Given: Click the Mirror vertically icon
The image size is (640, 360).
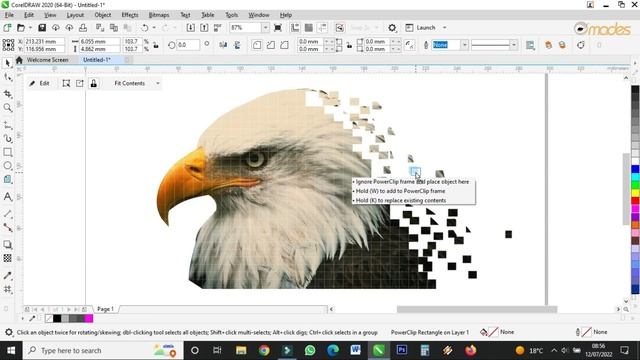Looking at the screenshot, I should (x=237, y=45).
